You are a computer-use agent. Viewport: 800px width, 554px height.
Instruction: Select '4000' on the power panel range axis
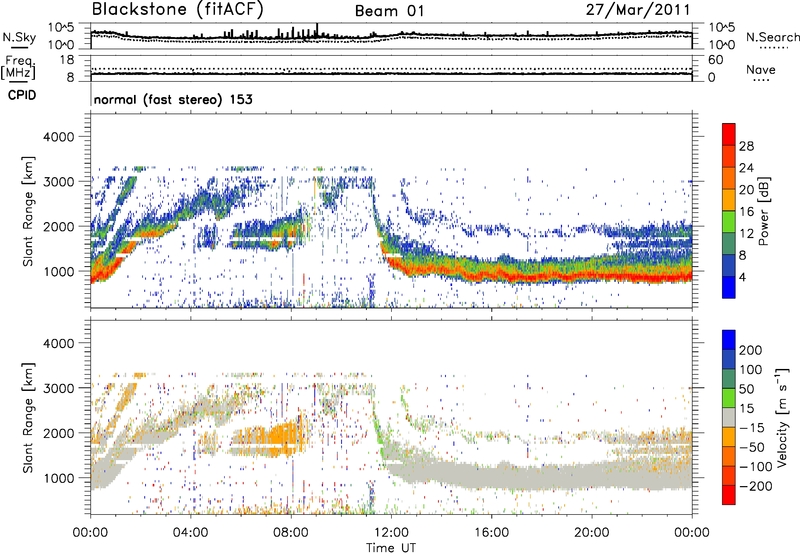[59, 137]
